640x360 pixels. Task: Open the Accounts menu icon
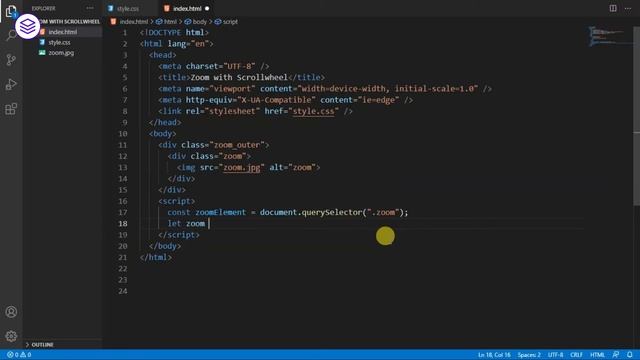click(11, 312)
